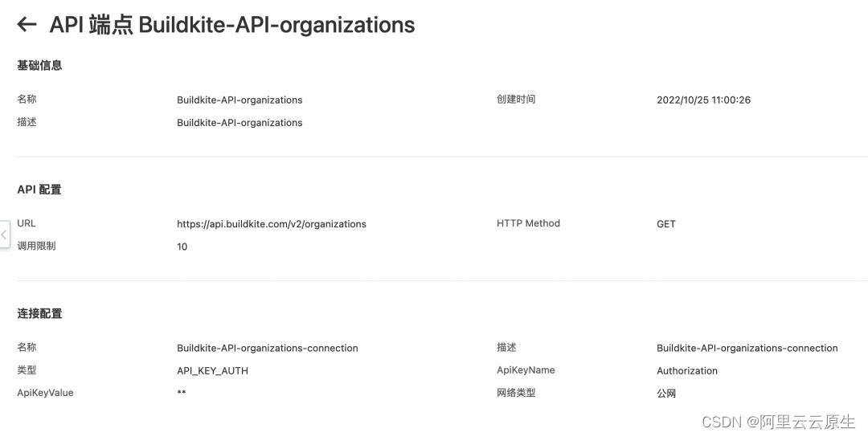
Task: Click the HTTP Method label
Action: tap(529, 223)
